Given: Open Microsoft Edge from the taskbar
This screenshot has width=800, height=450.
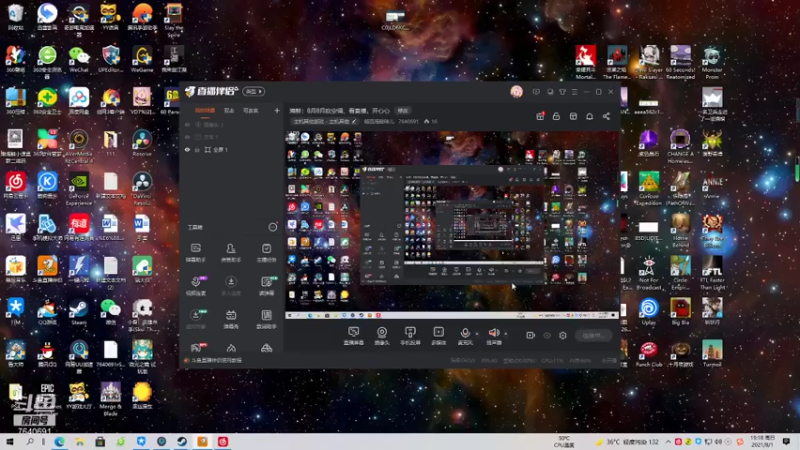Looking at the screenshot, I should 59,441.
